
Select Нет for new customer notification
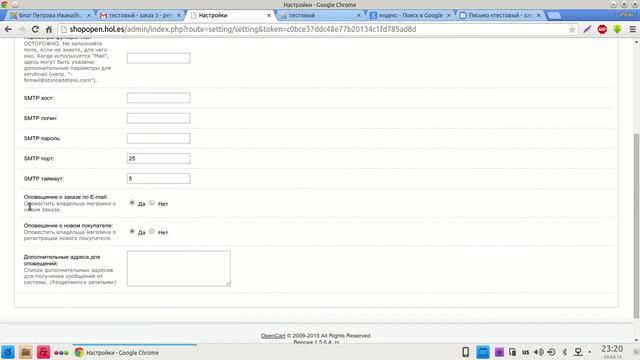tap(152, 231)
